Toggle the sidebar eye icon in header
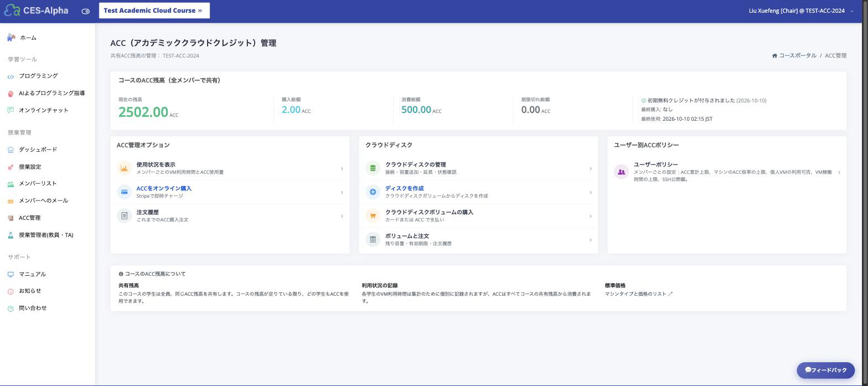This screenshot has height=386, width=868. [85, 11]
